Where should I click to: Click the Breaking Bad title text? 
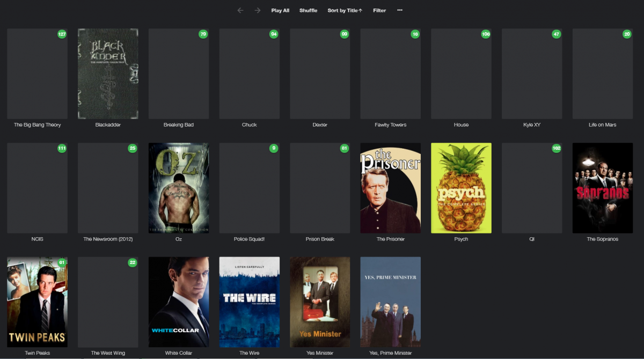179,125
